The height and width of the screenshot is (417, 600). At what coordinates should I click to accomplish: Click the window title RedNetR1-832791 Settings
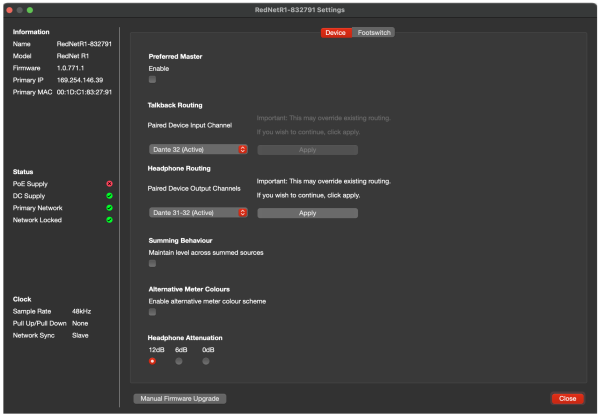(300, 10)
